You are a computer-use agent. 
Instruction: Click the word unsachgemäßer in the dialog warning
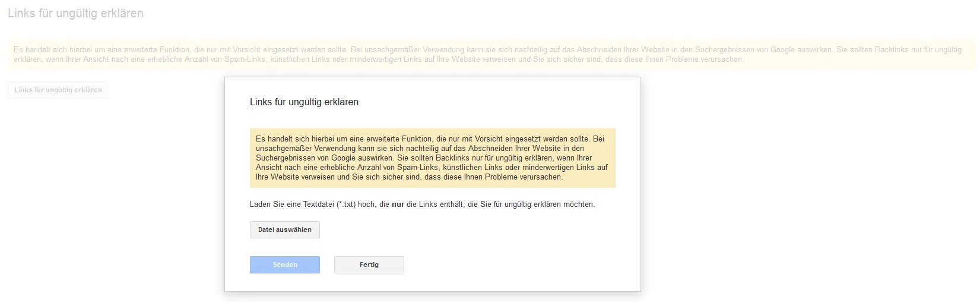click(x=284, y=149)
